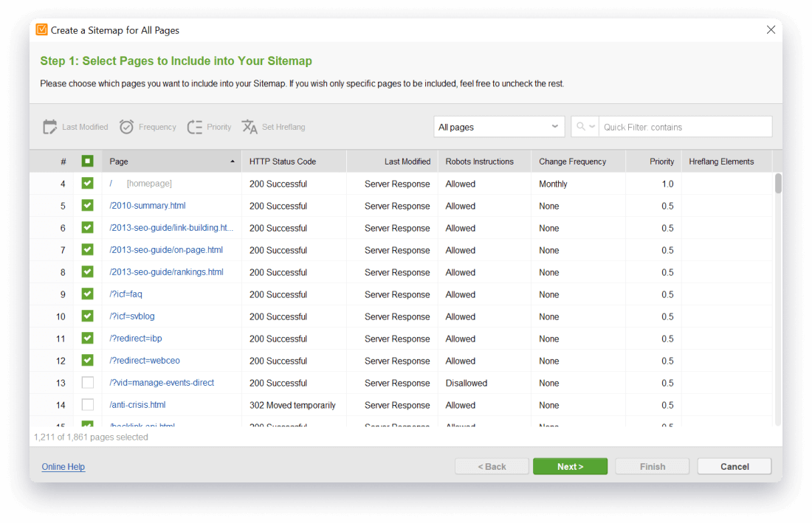Open the /?icf=svblog page link
This screenshot has height=523, width=812.
[x=132, y=316]
